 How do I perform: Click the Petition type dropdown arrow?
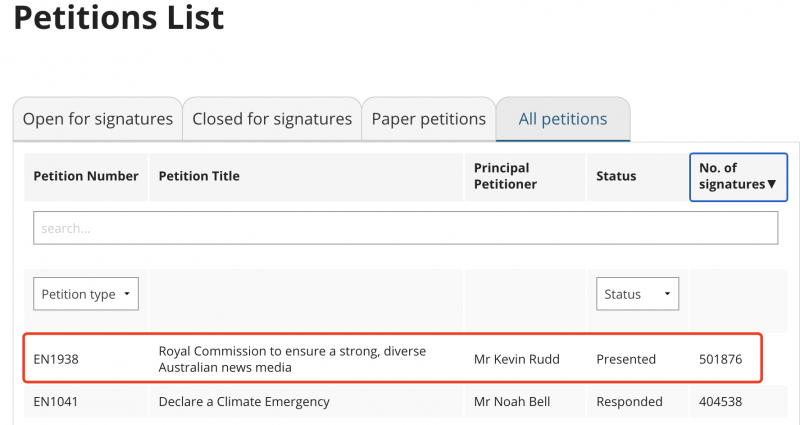127,294
